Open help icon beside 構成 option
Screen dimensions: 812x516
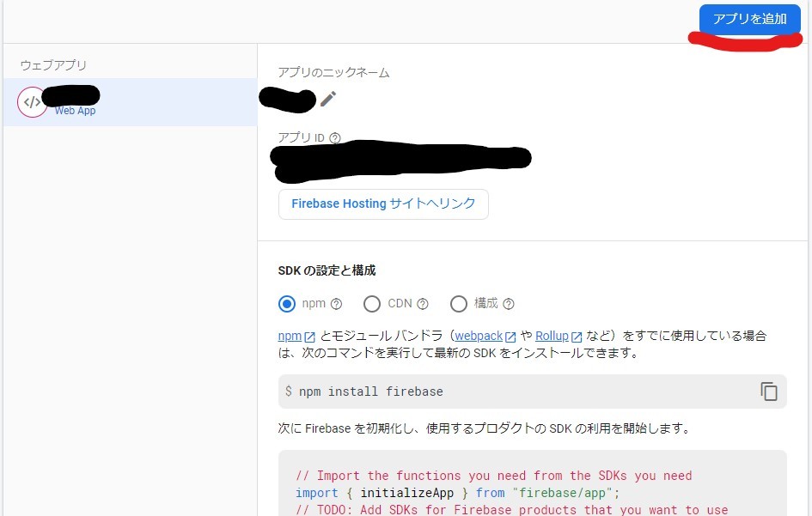pos(509,304)
